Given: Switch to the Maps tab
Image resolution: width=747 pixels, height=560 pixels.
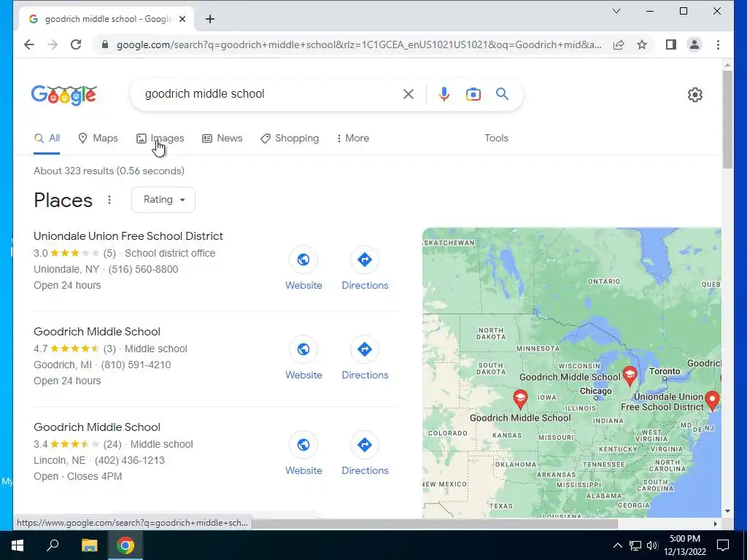Looking at the screenshot, I should 98,138.
